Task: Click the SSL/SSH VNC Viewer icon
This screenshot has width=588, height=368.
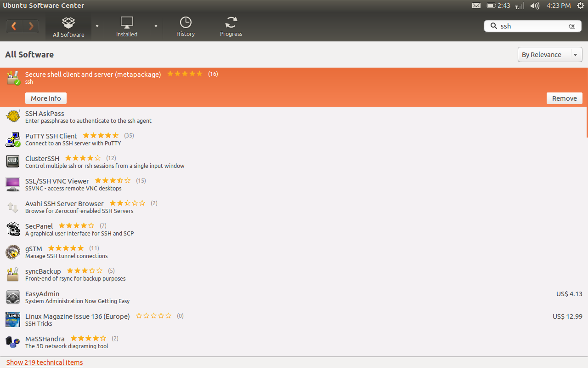Action: click(13, 184)
